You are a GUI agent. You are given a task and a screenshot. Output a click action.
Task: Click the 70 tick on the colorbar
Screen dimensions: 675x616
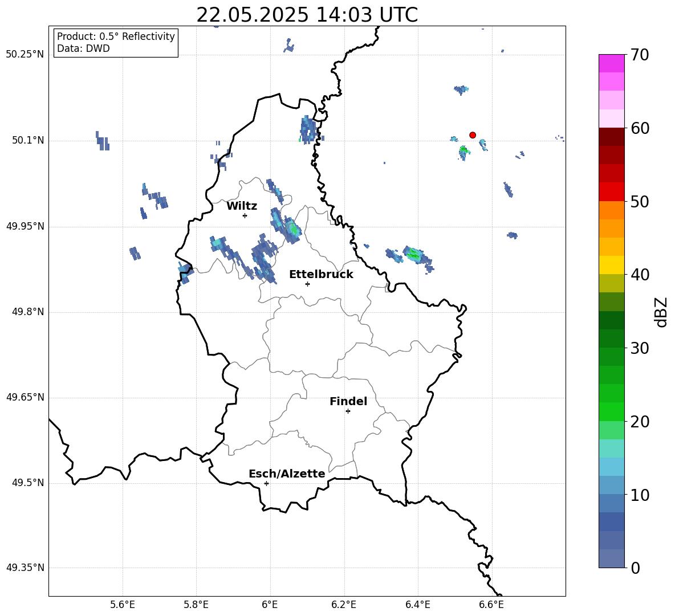(x=640, y=55)
